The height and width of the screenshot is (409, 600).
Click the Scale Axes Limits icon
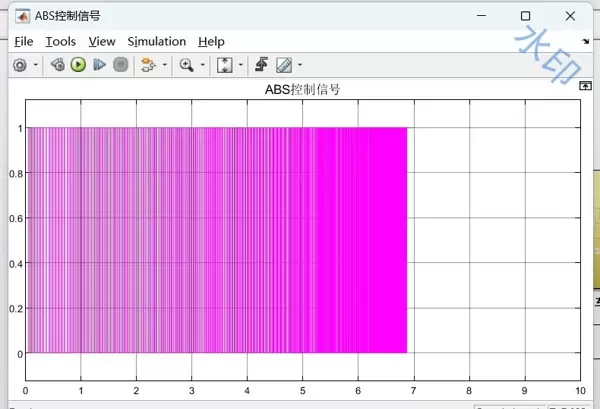(225, 65)
